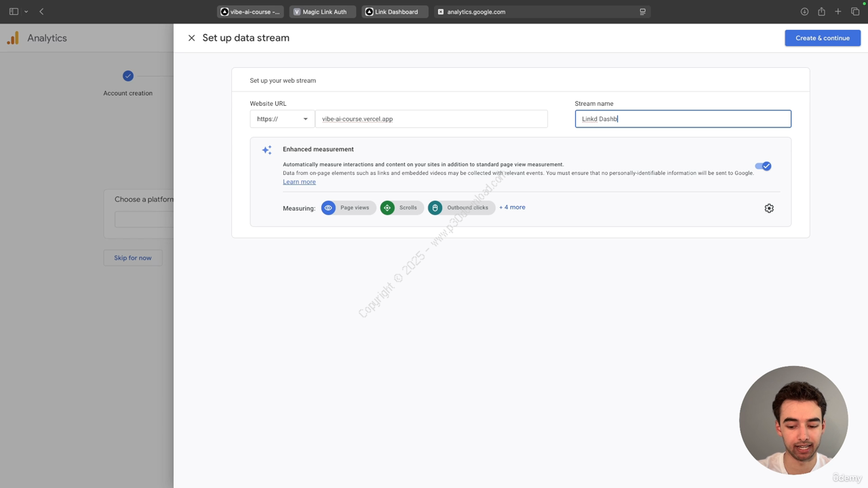868x488 pixels.
Task: Close the Set up data stream panel
Action: click(x=191, y=38)
